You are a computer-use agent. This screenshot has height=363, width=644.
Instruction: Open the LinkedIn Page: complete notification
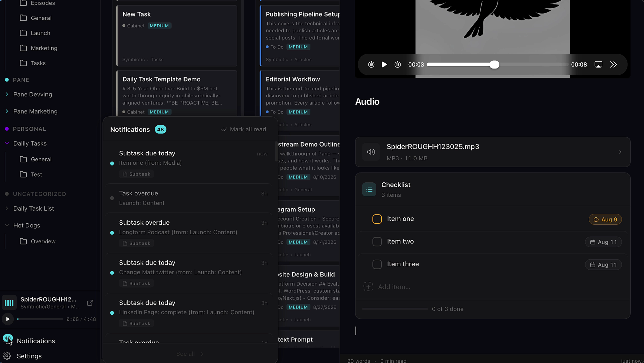pyautogui.click(x=189, y=313)
